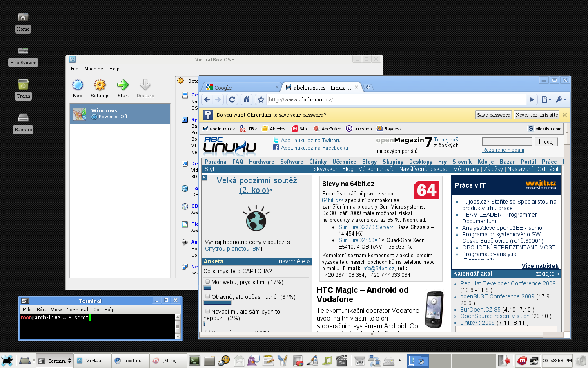Screen dimensions: 588x368
Task: Select poll option Nevadí mi, ale sám bych
Action: click(x=208, y=311)
